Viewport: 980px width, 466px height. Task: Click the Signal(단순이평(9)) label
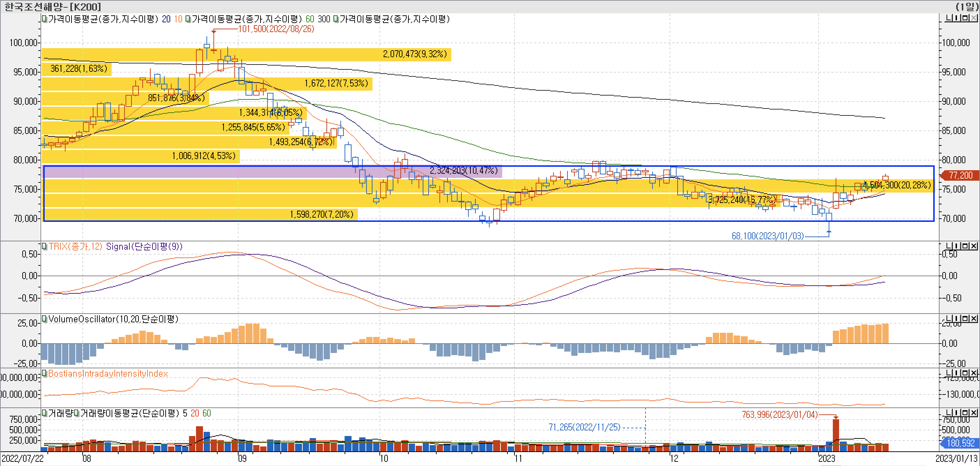tap(144, 247)
